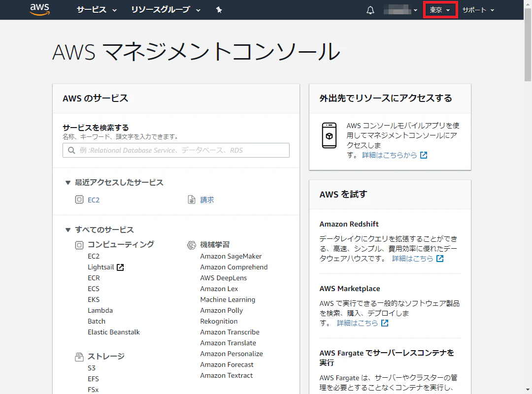Open Amazon Forecast
This screenshot has width=532, height=394.
click(x=227, y=365)
